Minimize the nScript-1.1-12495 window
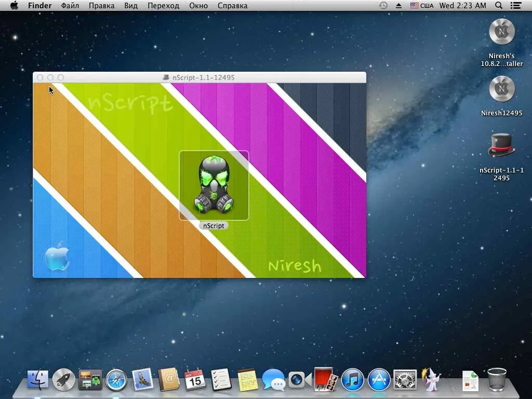This screenshot has width=532, height=399. 50,77
